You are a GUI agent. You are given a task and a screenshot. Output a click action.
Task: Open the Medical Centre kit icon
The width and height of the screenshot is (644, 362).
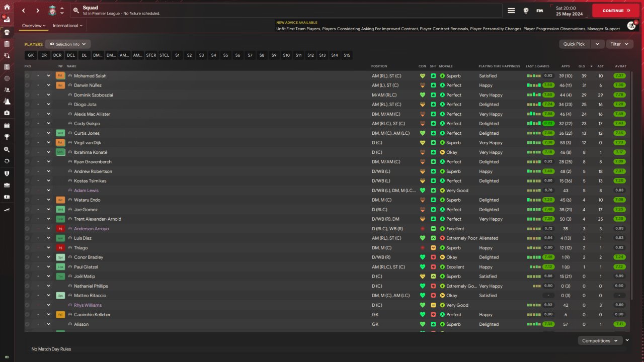pyautogui.click(x=7, y=113)
